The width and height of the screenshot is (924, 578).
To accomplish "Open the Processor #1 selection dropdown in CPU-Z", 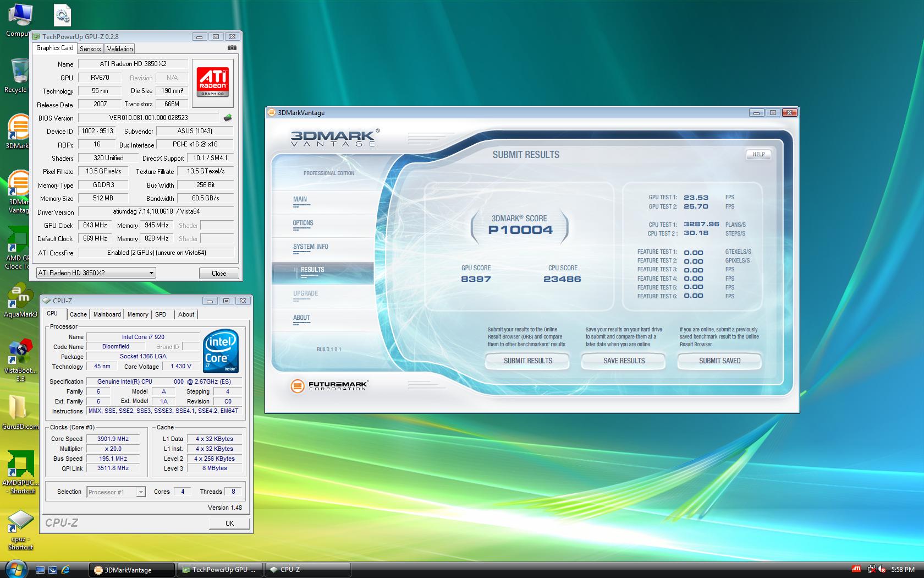I will tap(116, 492).
